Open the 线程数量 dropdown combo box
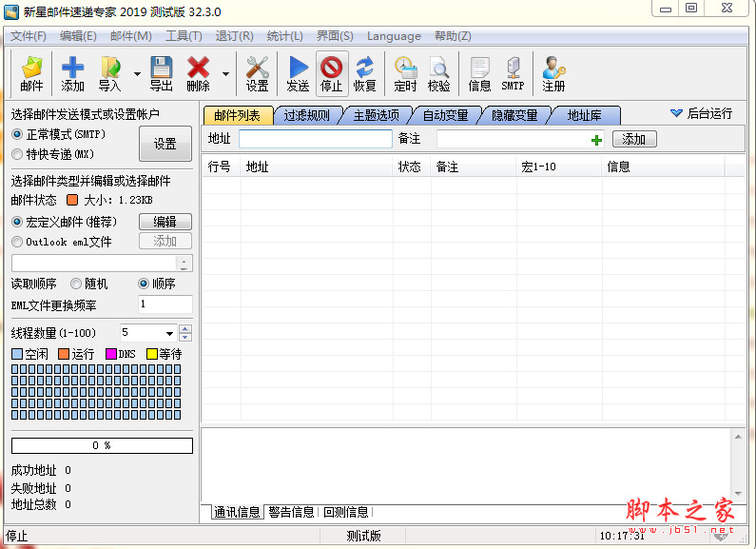This screenshot has height=549, width=756. (169, 333)
